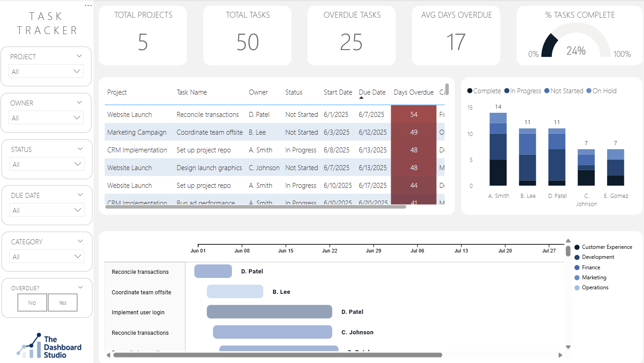Sort table by Owner column header

click(x=258, y=92)
